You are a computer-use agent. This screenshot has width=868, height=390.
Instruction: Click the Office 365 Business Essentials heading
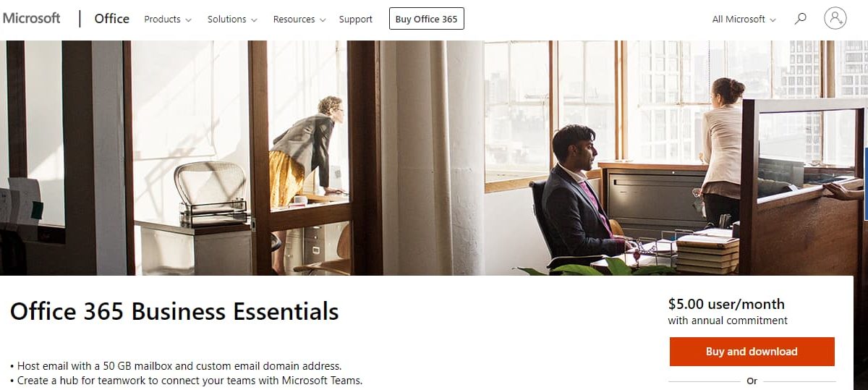(x=174, y=312)
